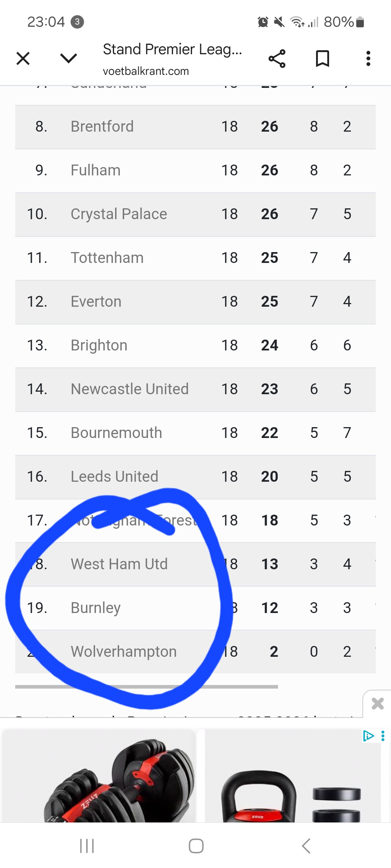Screen dimensions: 391x868
Task: Select the Bournemouth row
Action: pos(195,433)
